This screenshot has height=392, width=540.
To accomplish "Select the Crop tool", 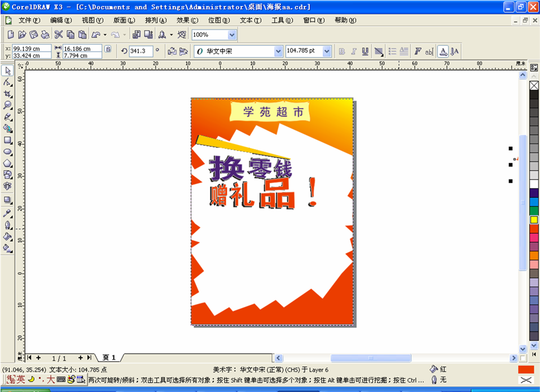I will (7, 94).
